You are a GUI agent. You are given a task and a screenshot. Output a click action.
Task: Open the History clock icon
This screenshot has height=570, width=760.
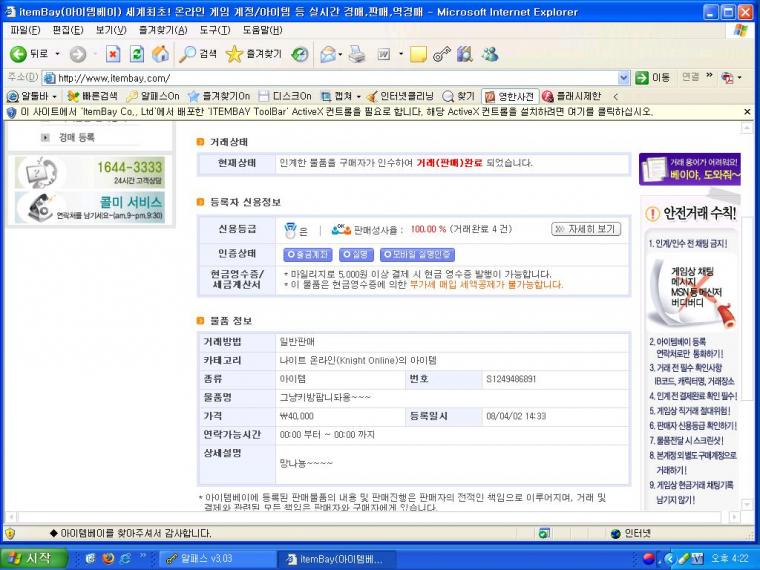point(300,54)
